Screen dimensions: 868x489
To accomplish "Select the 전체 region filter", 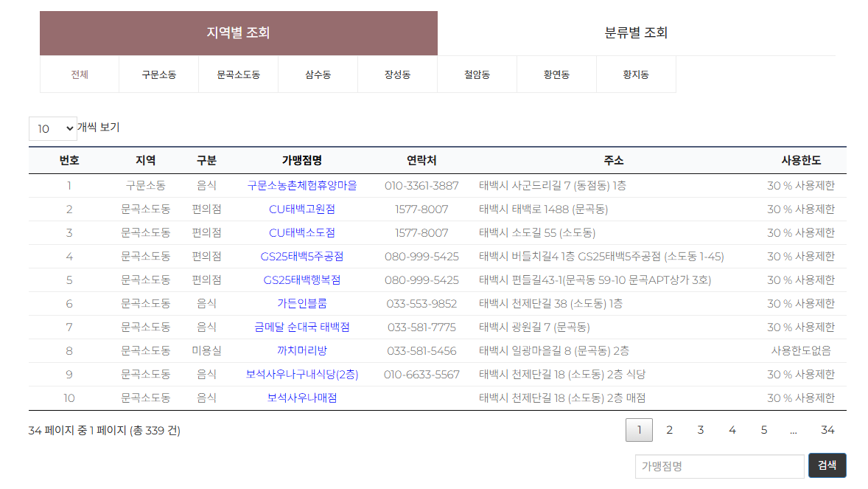I will [x=80, y=74].
